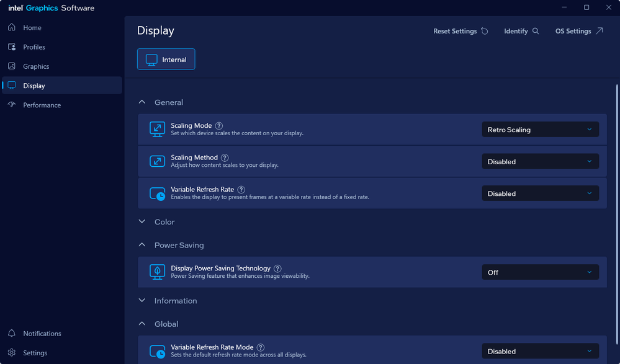Screen dimensions: 620x364
Task: Open the Profiles page
Action: tap(62, 47)
